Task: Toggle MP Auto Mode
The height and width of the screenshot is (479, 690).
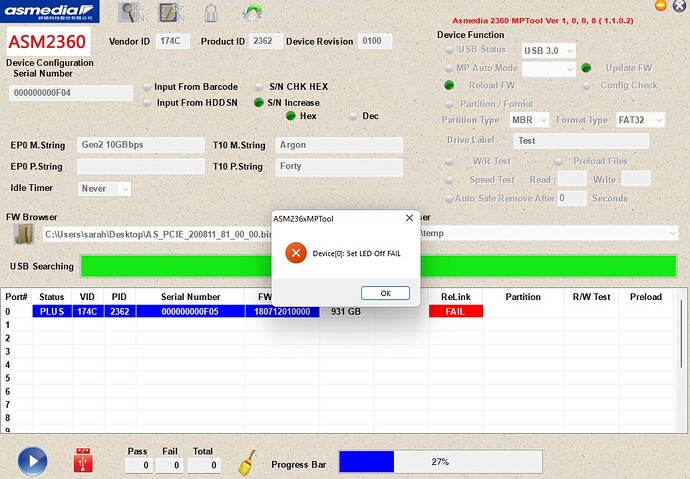Action: pos(449,68)
